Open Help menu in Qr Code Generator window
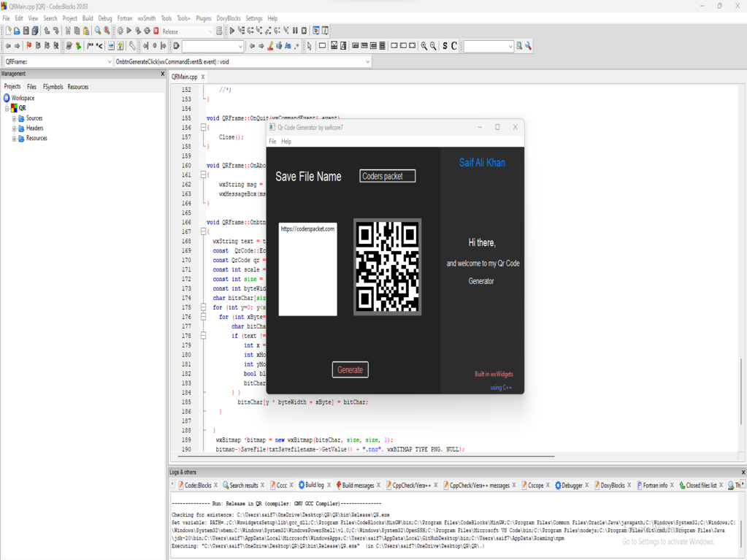This screenshot has height=560, width=747. [x=286, y=142]
